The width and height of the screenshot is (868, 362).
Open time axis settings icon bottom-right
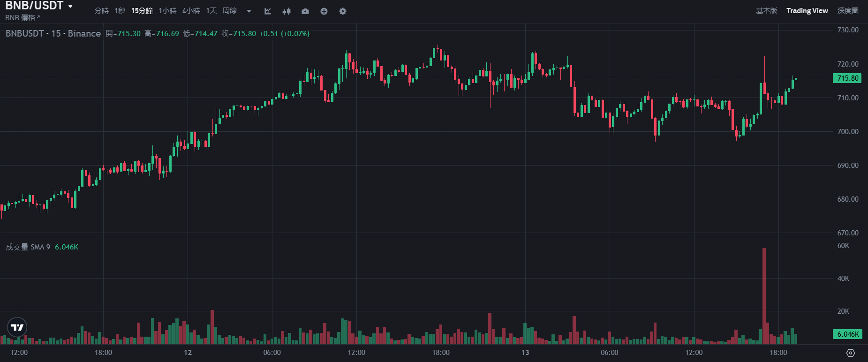(x=851, y=353)
